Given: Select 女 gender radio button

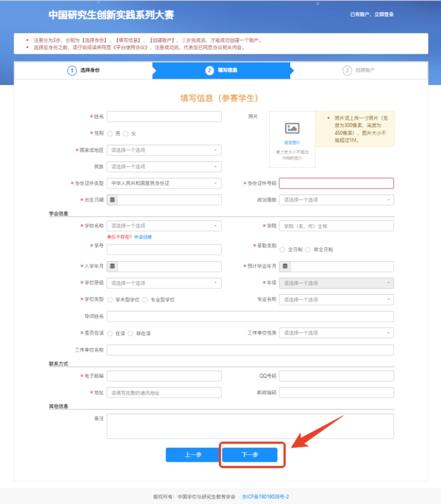Looking at the screenshot, I should (126, 134).
